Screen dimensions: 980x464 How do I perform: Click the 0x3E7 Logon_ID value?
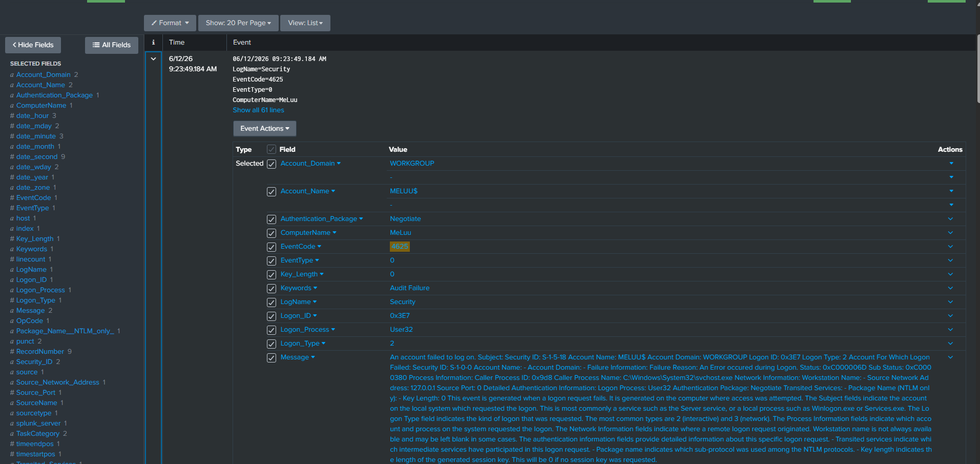(400, 316)
